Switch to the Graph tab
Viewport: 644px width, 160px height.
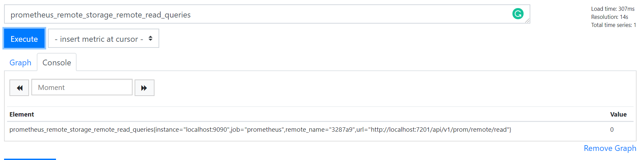coord(20,63)
